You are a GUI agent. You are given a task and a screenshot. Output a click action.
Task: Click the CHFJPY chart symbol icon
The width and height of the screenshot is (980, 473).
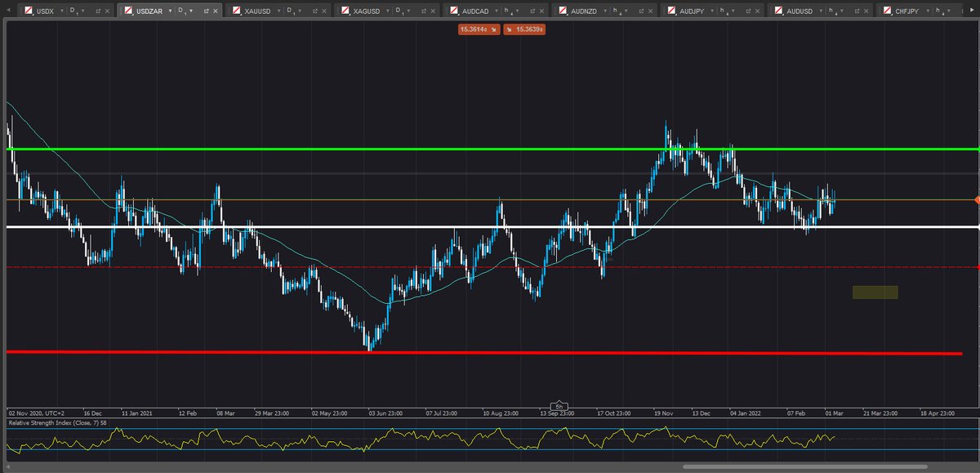tap(887, 11)
